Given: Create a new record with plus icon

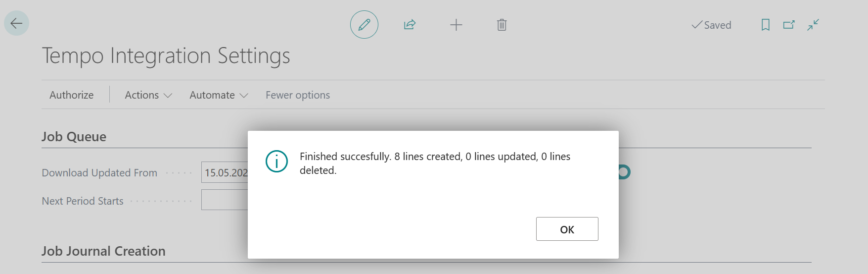Looking at the screenshot, I should (x=456, y=25).
